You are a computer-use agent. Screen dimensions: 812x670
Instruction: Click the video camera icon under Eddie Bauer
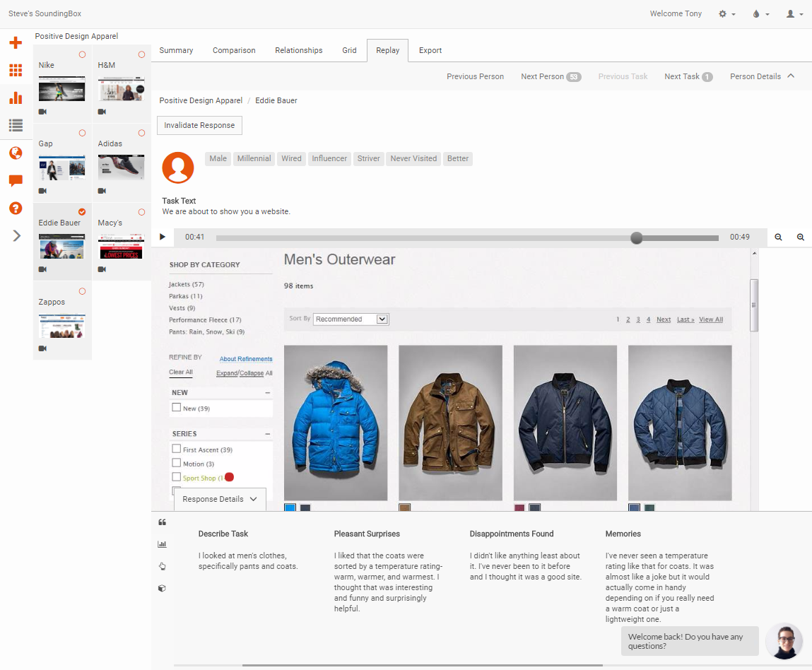tap(42, 269)
